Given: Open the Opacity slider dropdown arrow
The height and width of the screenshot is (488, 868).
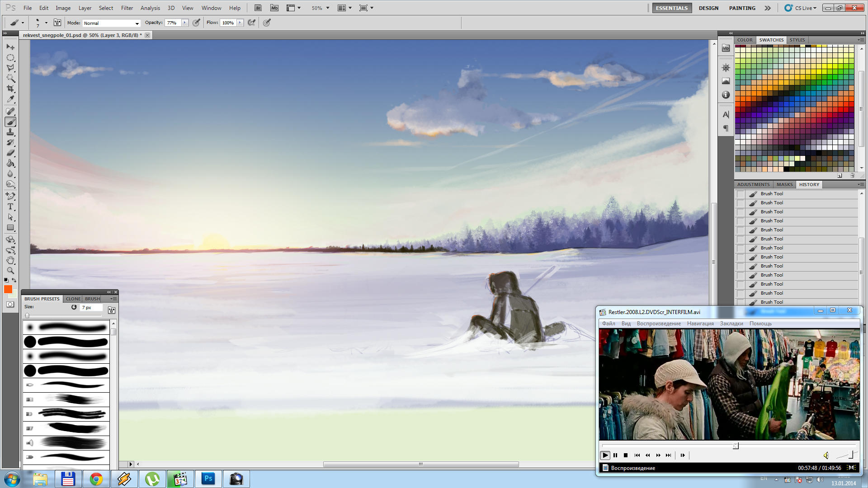Looking at the screenshot, I should 184,23.
